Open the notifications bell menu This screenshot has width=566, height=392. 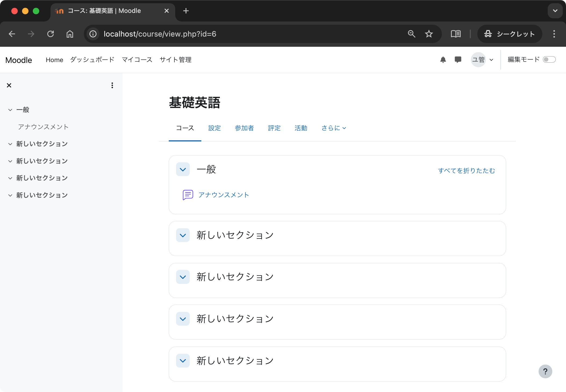tap(443, 59)
